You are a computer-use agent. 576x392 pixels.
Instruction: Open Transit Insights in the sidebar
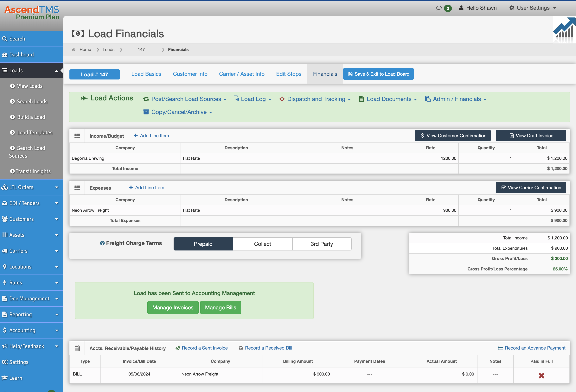click(33, 171)
